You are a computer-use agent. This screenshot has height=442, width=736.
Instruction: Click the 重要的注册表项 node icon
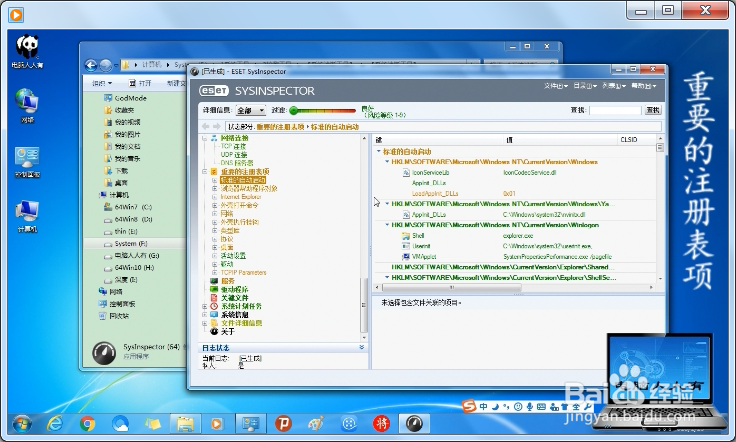[214, 172]
